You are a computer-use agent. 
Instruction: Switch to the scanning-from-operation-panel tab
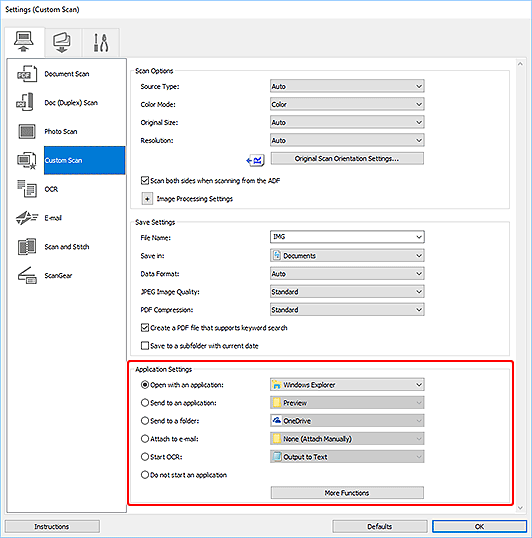pyautogui.click(x=62, y=42)
